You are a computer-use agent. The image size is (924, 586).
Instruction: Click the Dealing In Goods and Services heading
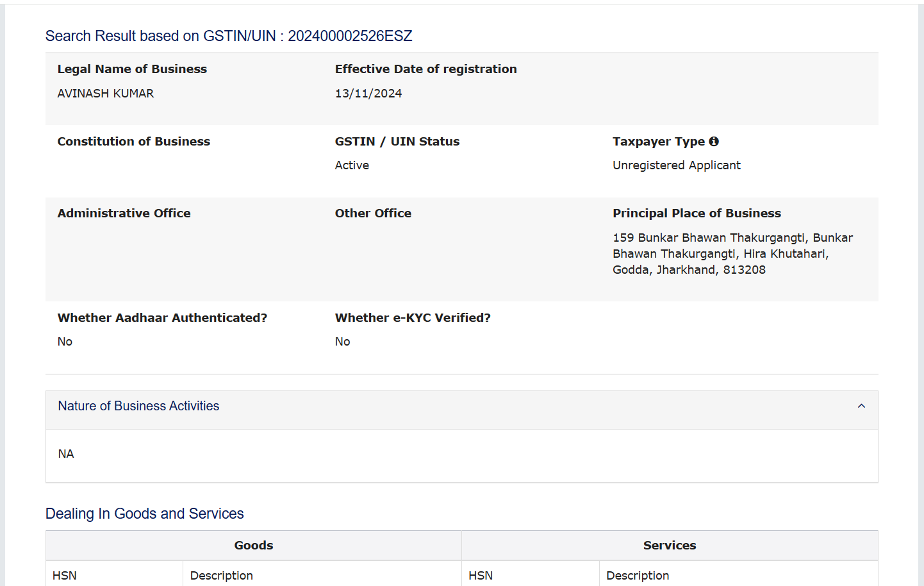point(145,514)
